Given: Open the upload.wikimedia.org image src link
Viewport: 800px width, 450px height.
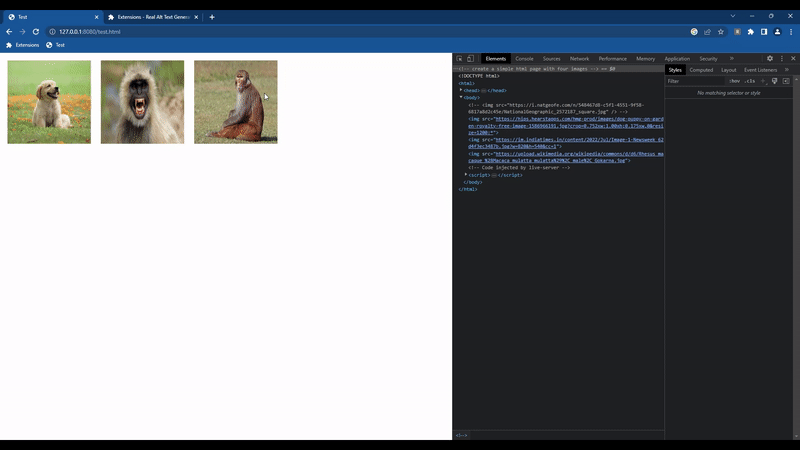Looking at the screenshot, I should (x=566, y=157).
